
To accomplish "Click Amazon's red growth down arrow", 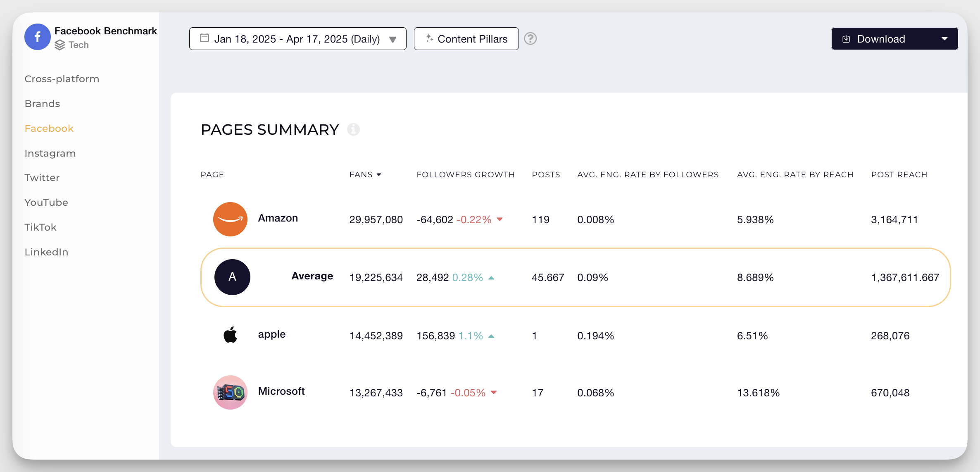I will coord(500,219).
